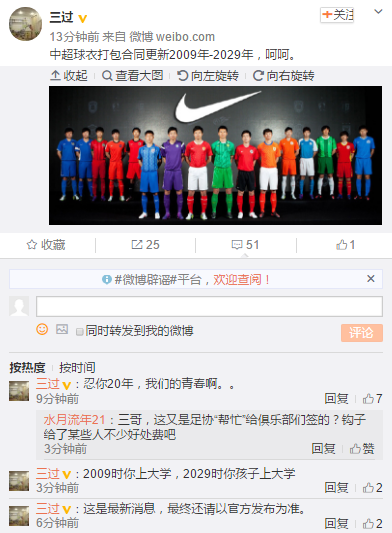This screenshot has height=533, width=392.
Task: Insert emoji using the smiley face icon
Action: [42, 329]
